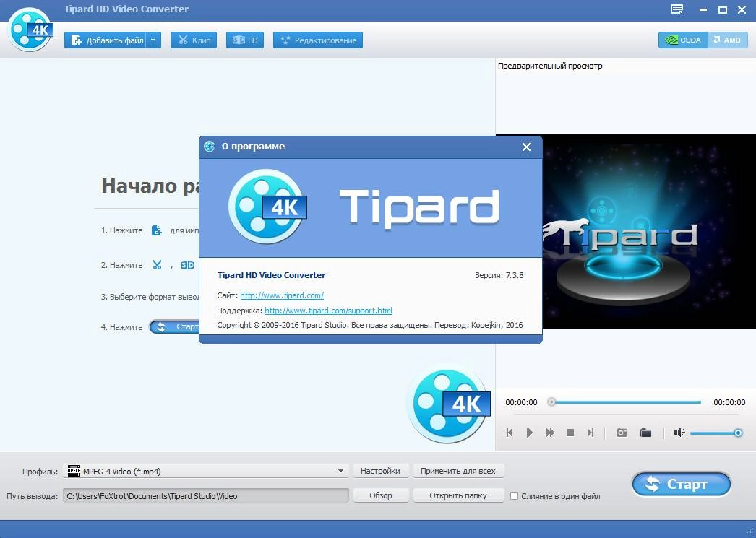Click the 3D icon in step 2
This screenshot has height=538, width=756.
pos(187,265)
